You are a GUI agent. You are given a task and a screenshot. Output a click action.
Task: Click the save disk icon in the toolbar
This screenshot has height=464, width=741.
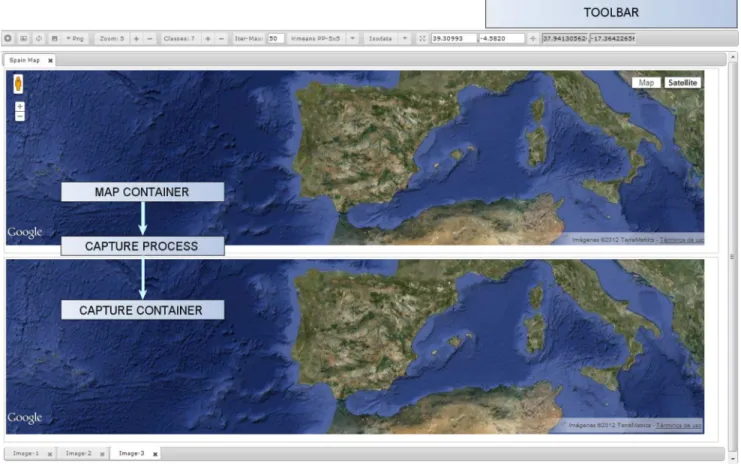point(54,38)
